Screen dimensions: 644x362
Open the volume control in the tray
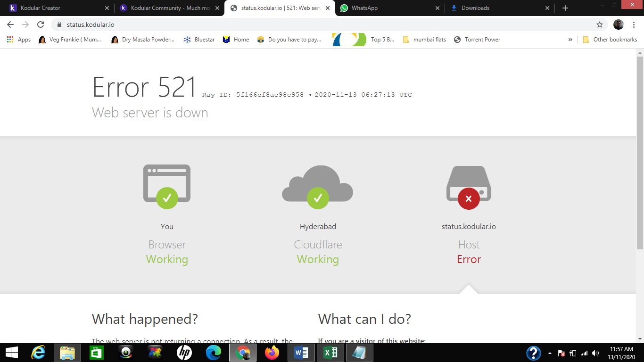[x=596, y=353]
